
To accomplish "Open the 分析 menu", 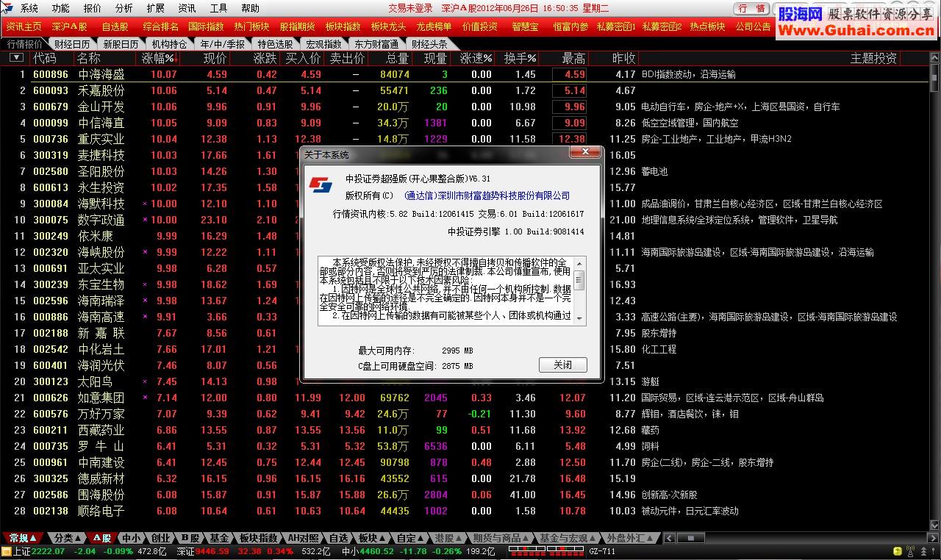I will click(124, 8).
